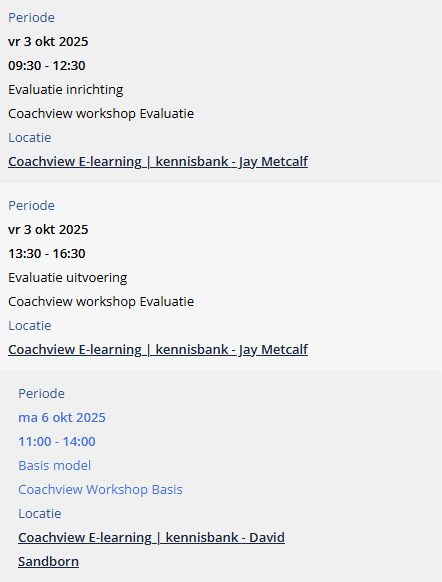
Task: Click the date above the 09:30 - 12:30 time
Action: coord(48,42)
